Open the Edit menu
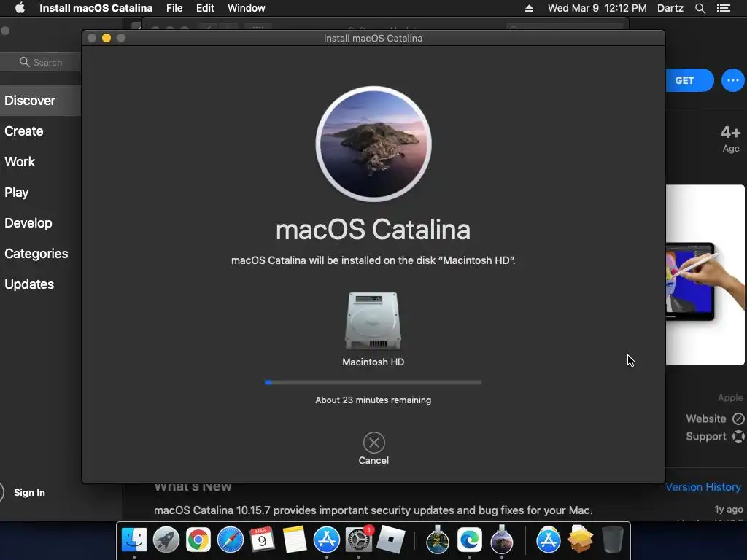The width and height of the screenshot is (747, 560). pyautogui.click(x=205, y=8)
